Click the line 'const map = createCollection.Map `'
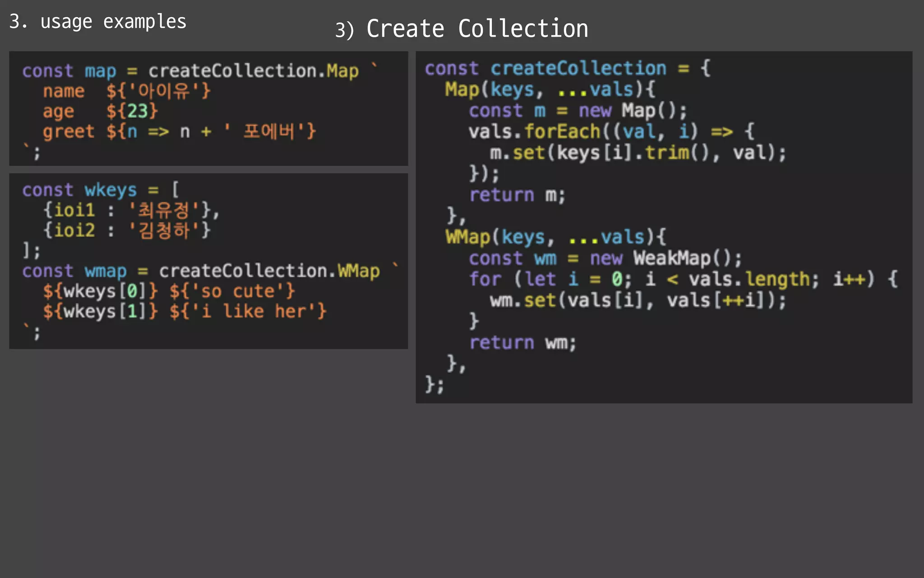The height and width of the screenshot is (578, 924). (x=200, y=71)
